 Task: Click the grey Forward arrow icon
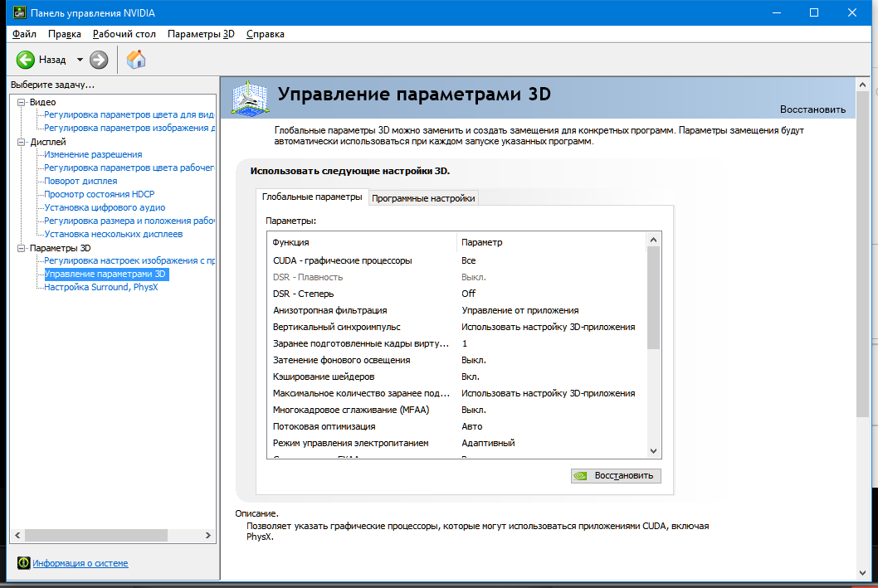tap(99, 60)
